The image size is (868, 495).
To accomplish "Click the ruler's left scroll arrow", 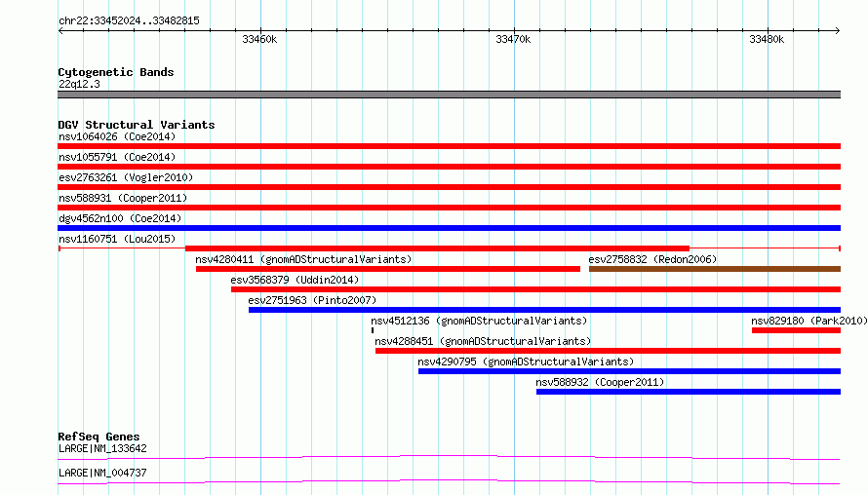I will tap(60, 31).
